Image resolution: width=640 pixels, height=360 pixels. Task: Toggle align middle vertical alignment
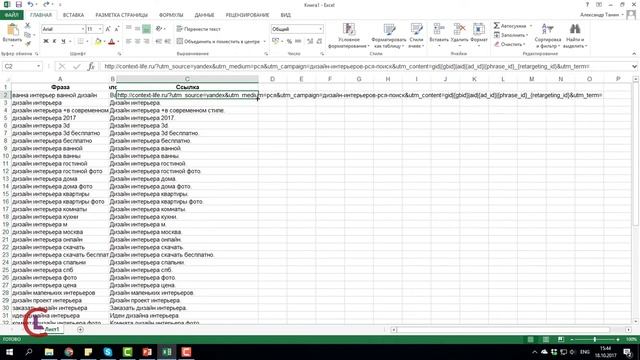pyautogui.click(x=138, y=29)
